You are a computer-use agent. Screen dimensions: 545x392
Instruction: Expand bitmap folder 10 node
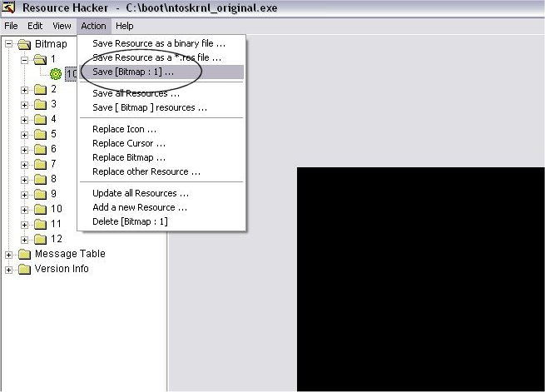tap(24, 210)
